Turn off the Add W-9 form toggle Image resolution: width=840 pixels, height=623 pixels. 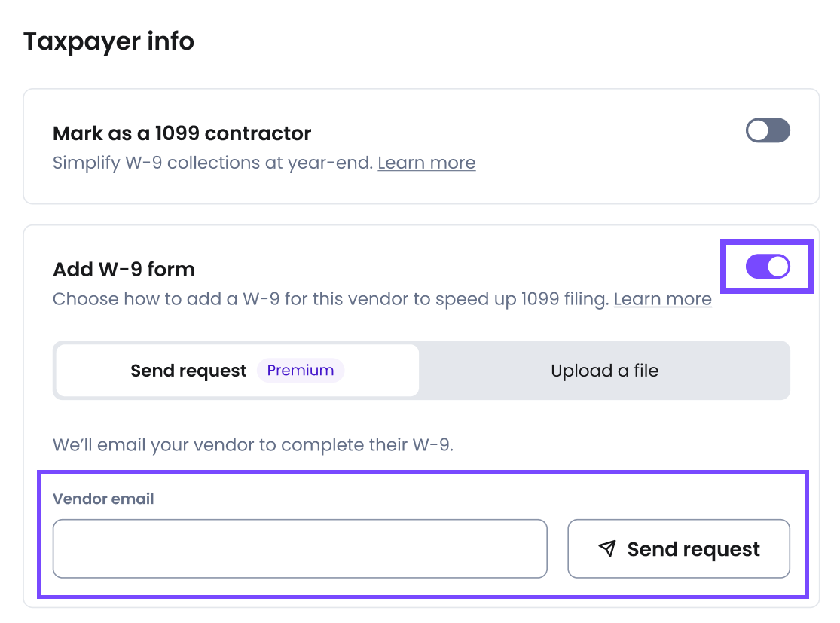click(768, 267)
